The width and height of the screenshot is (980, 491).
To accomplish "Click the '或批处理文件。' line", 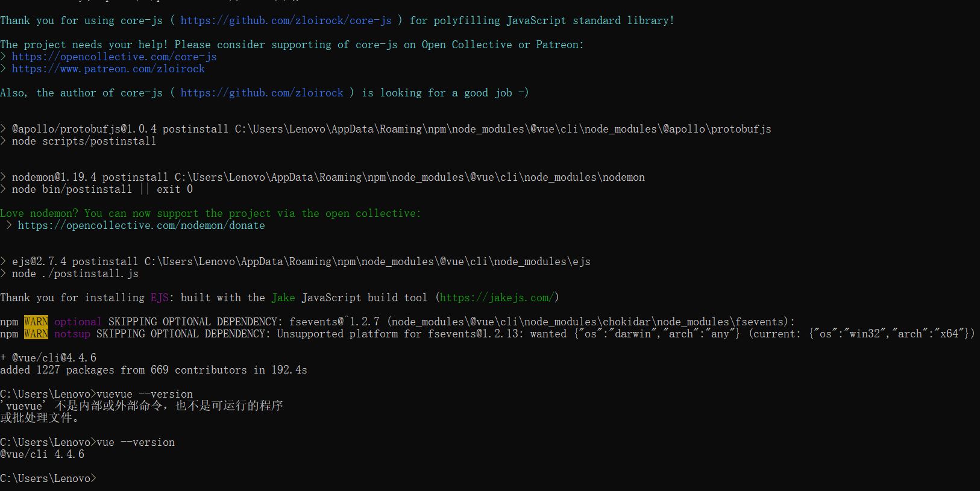I will point(39,418).
